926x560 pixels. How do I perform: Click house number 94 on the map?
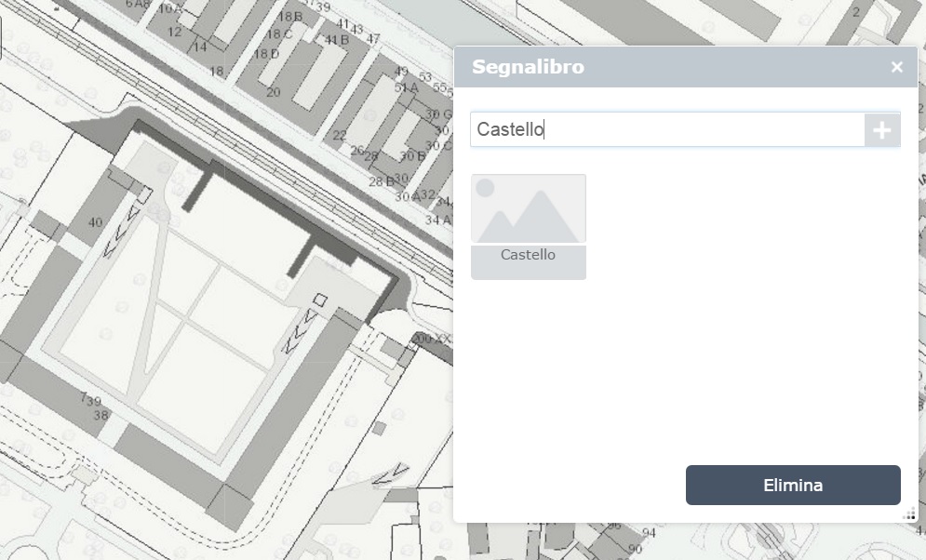coord(649,533)
